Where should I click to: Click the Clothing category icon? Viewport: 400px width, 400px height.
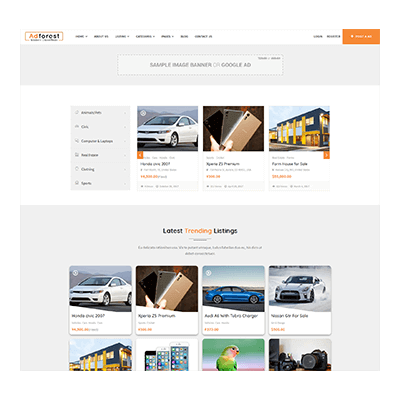point(77,169)
